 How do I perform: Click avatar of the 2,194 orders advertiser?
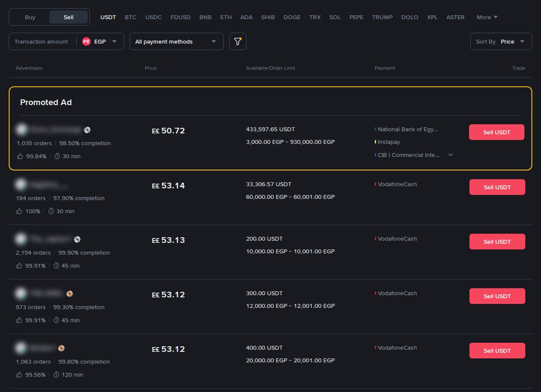pyautogui.click(x=21, y=239)
